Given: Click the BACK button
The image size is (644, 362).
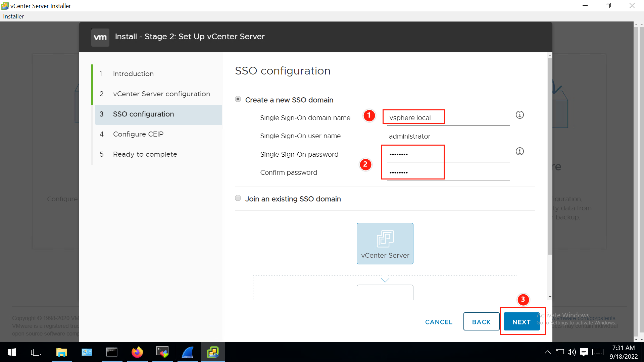Looking at the screenshot, I should (x=481, y=322).
